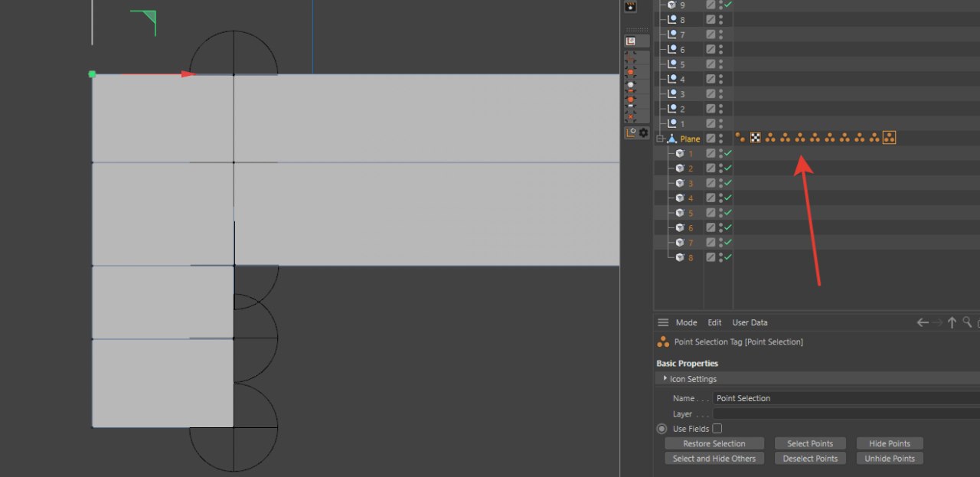The image size is (980, 477).
Task: Click the null icon of object 4
Action: (x=672, y=79)
